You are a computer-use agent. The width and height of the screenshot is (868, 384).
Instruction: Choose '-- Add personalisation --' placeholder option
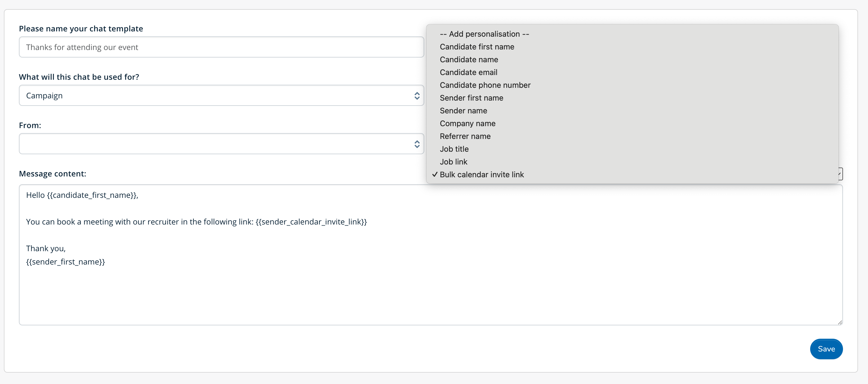coord(484,34)
